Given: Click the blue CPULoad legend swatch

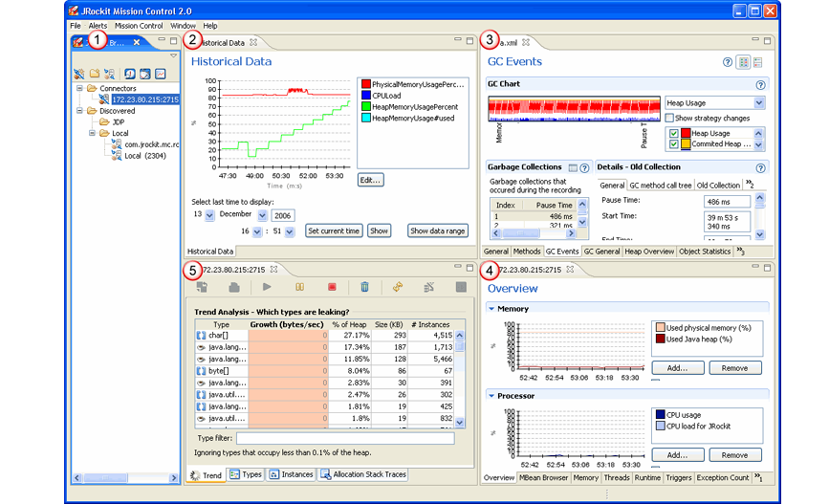Looking at the screenshot, I should click(366, 96).
